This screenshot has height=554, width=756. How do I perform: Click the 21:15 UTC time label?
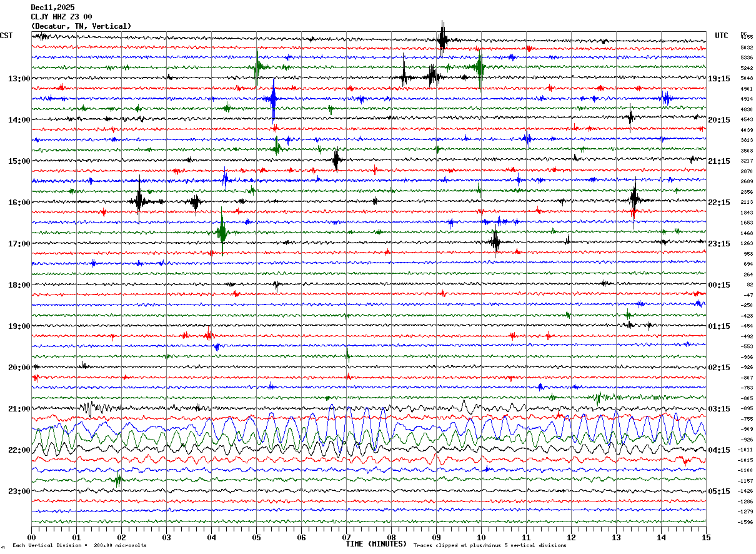(x=719, y=161)
